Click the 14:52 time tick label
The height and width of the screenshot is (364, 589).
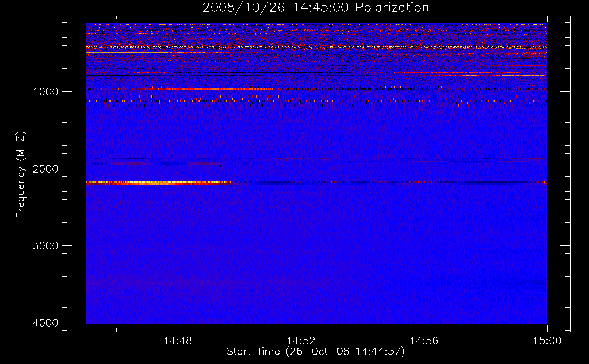pos(301,341)
